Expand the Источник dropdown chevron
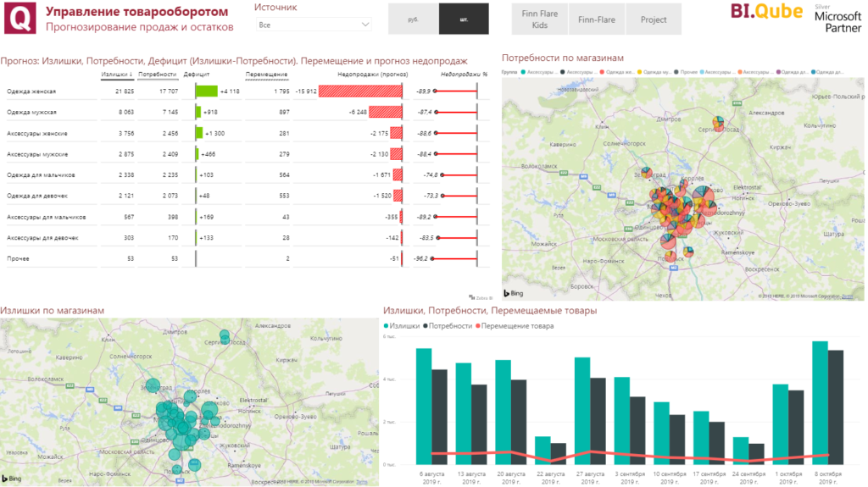This screenshot has width=868, height=487. point(364,25)
